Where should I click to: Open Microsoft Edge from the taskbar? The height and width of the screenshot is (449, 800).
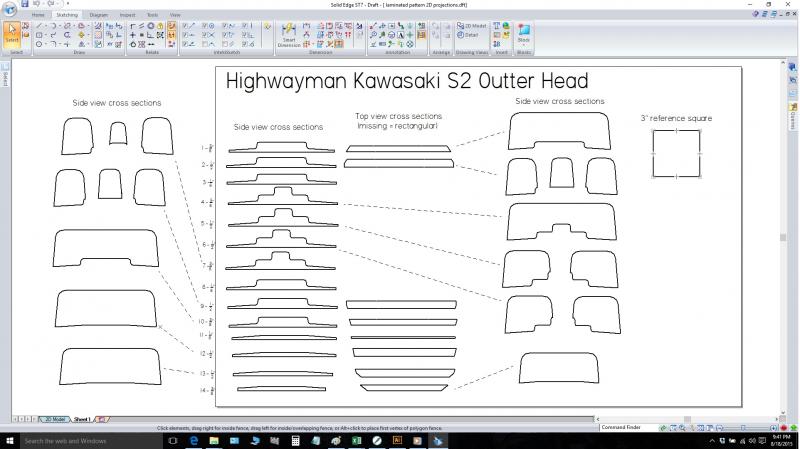point(193,441)
